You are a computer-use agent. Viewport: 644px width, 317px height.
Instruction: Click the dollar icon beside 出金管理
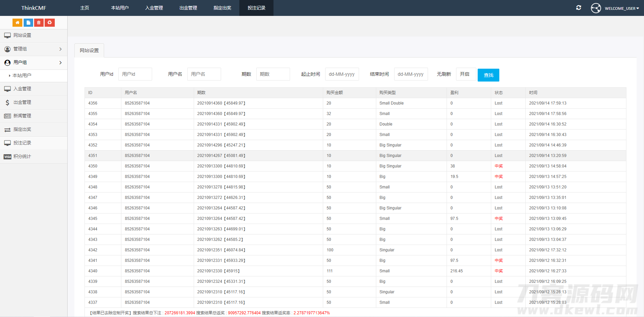[x=7, y=103]
